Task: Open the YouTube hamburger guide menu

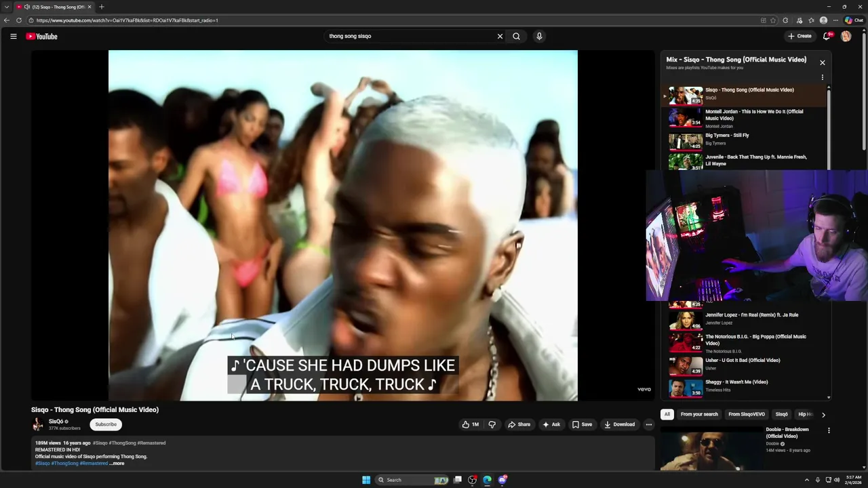Action: coord(13,37)
